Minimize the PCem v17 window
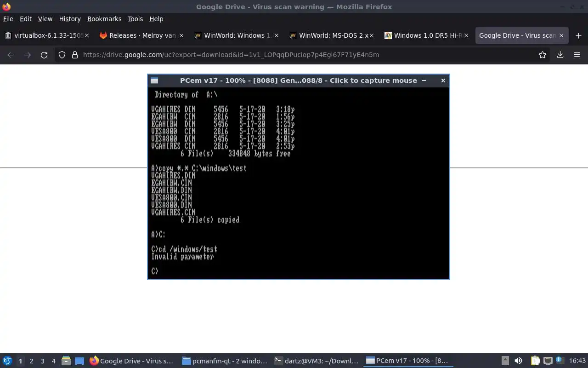Image resolution: width=588 pixels, height=368 pixels. [x=424, y=80]
